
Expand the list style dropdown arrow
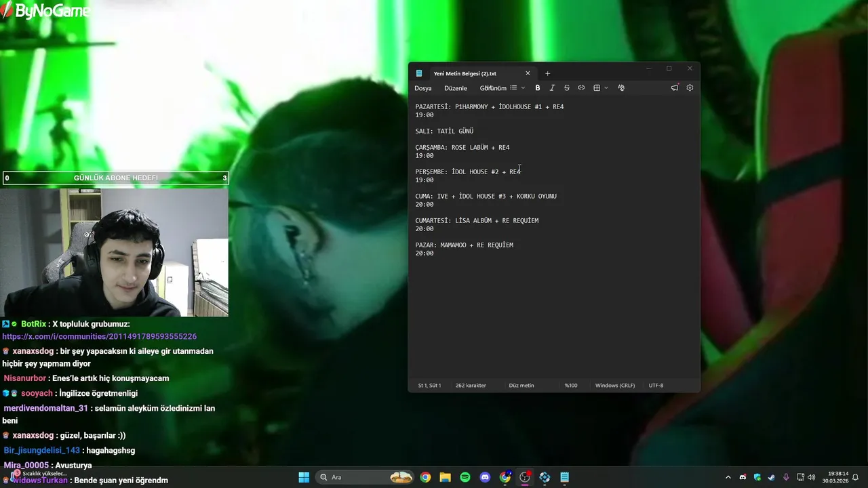click(x=523, y=88)
